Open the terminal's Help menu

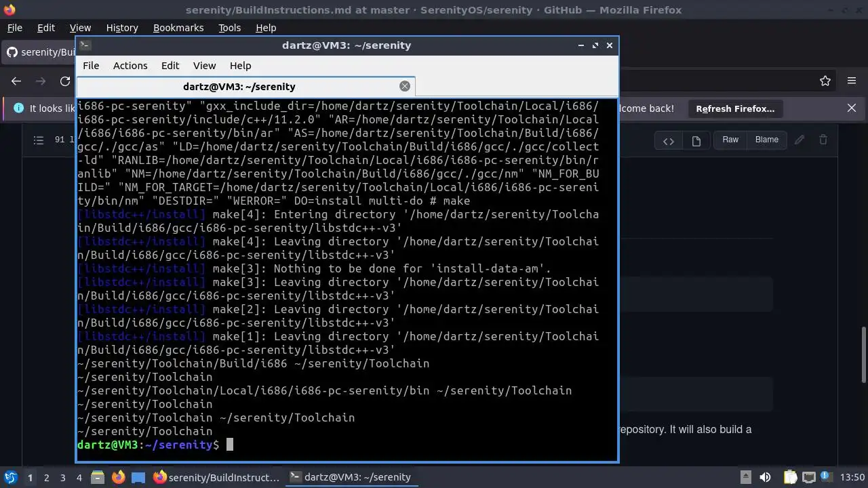(241, 66)
